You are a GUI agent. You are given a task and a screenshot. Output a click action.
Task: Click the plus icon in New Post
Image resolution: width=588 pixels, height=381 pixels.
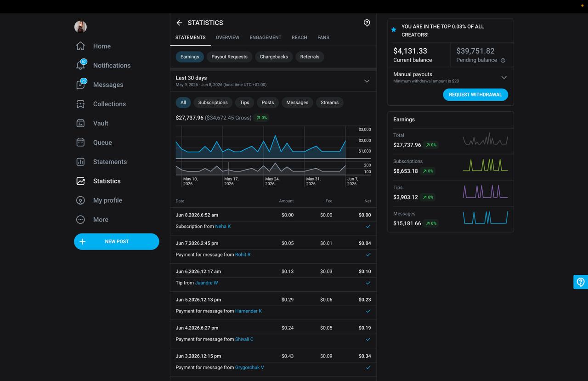click(83, 242)
